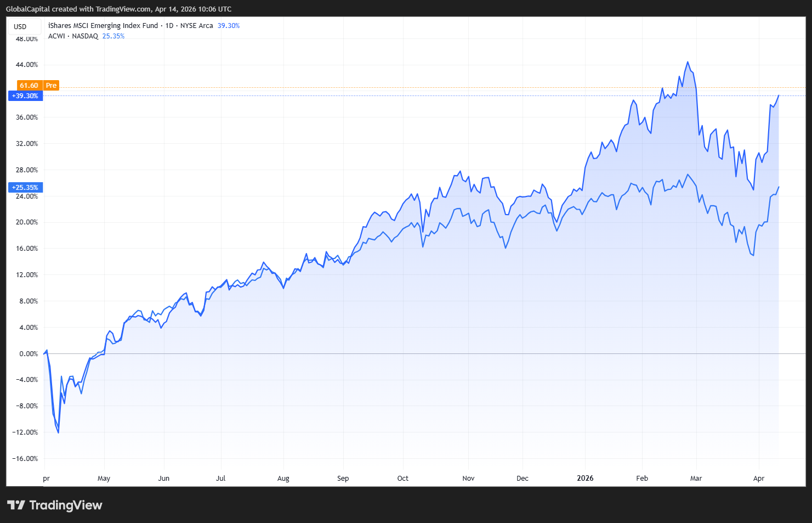Click the Feb label on time axis

642,479
